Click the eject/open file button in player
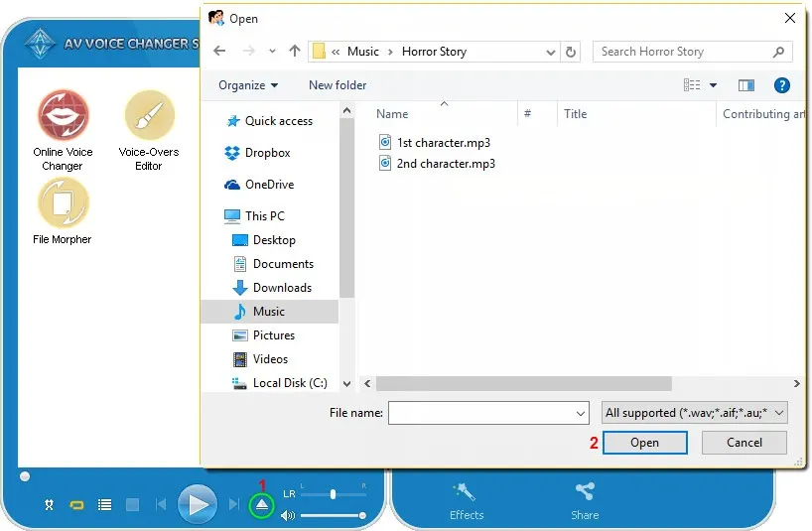 (x=261, y=505)
